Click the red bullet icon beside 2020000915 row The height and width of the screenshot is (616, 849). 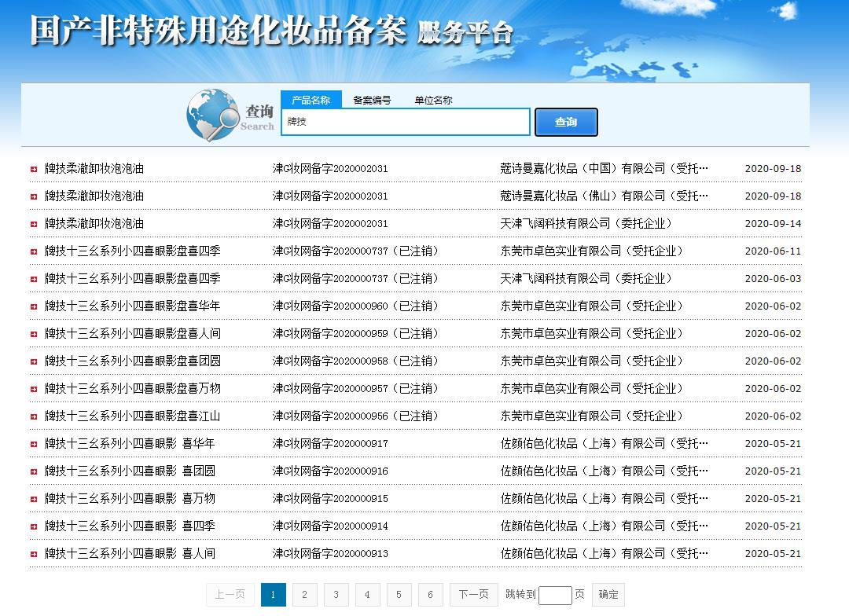pos(34,499)
